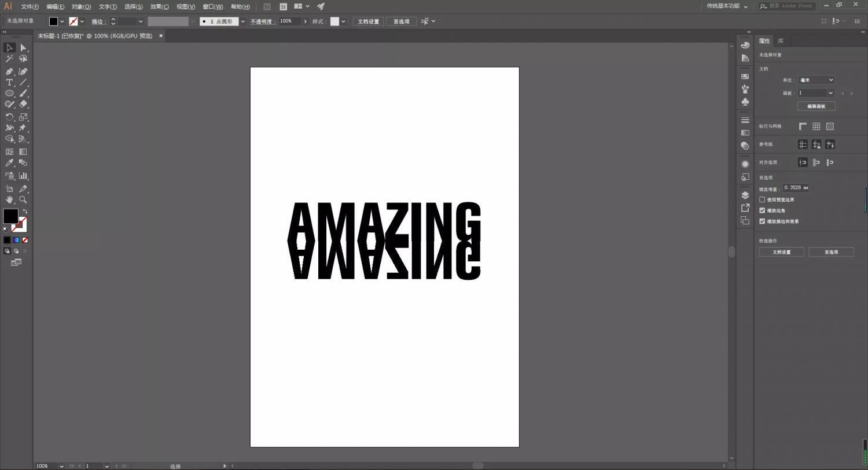The height and width of the screenshot is (470, 868).
Task: Select the Pen tool
Action: (x=9, y=72)
